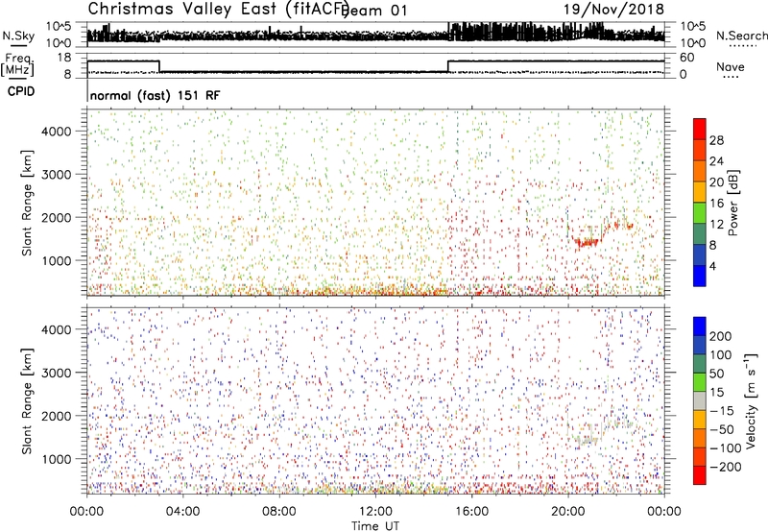Click the "CPID" label
This screenshot has width=768, height=532.
[21, 91]
